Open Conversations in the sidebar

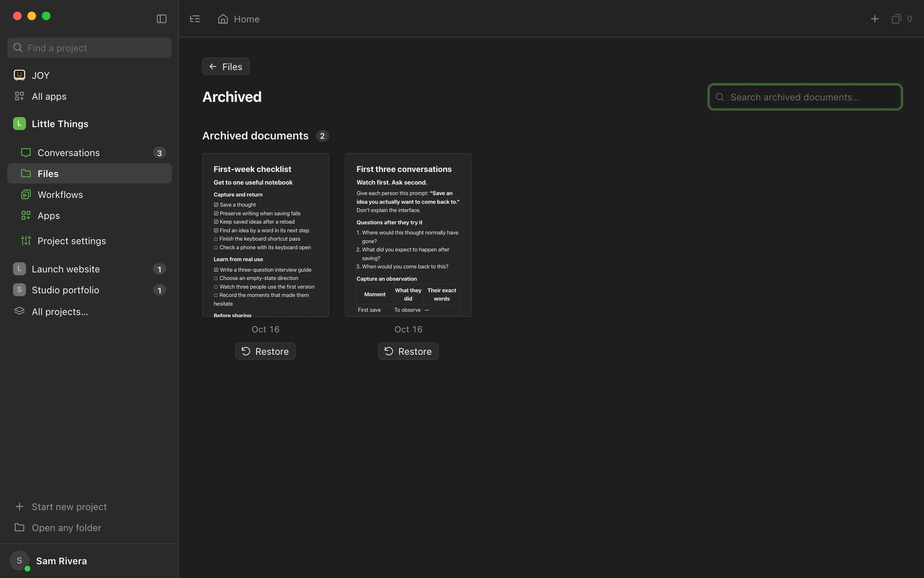(90, 152)
